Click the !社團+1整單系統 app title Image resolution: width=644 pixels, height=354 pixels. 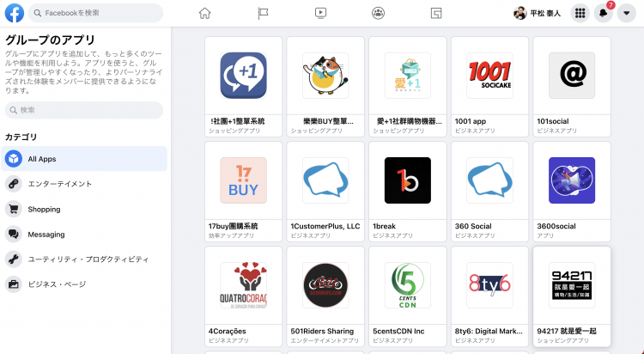point(237,121)
